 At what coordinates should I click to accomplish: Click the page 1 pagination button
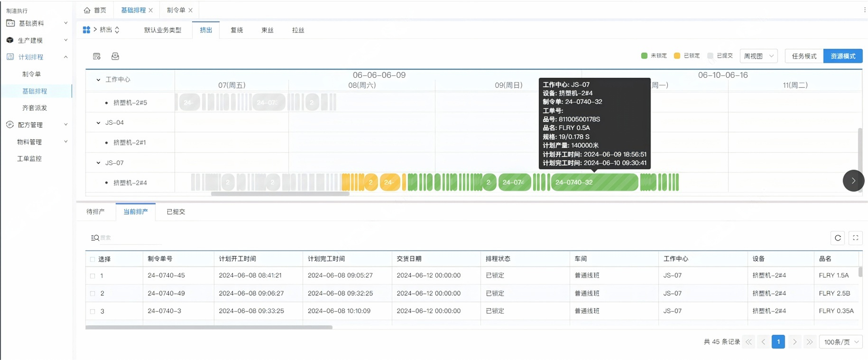pos(778,342)
